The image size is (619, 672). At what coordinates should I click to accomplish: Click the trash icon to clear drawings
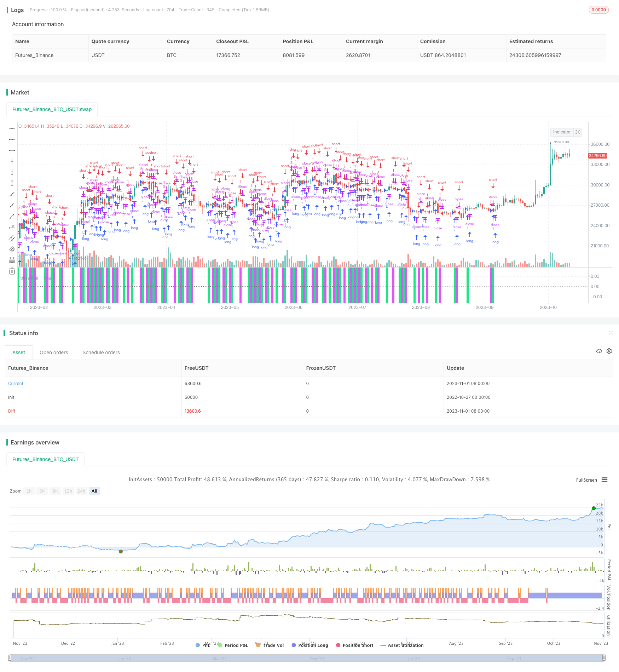tap(12, 271)
